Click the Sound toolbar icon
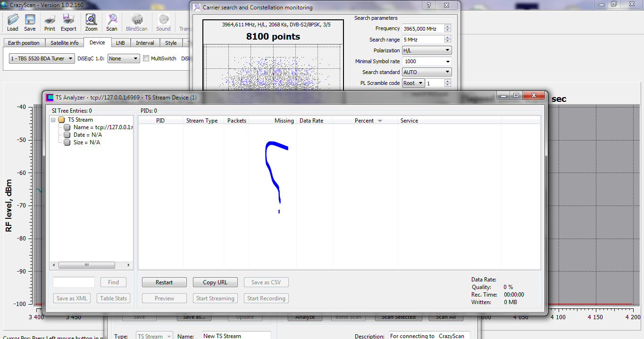This screenshot has height=339, width=644. (x=163, y=20)
